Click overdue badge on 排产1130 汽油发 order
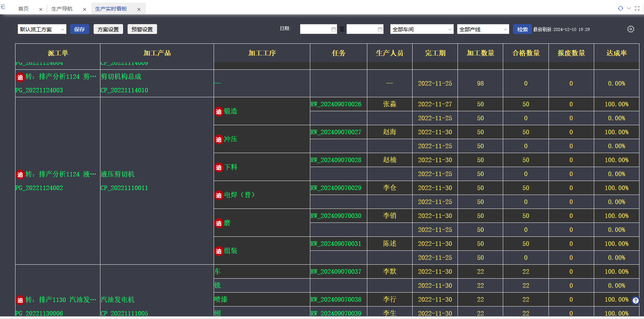Image resolution: width=644 pixels, height=319 pixels. pos(20,300)
